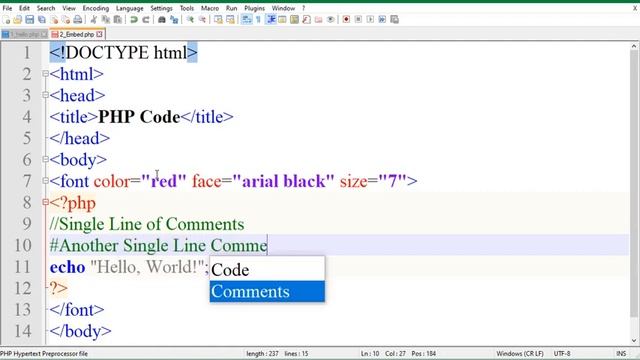Click the vertical scrollbar up arrow

click(634, 47)
